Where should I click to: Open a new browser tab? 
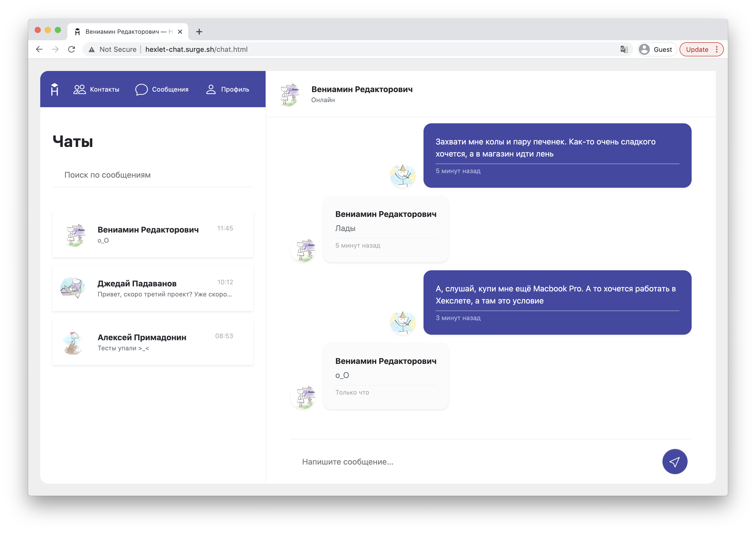(199, 32)
